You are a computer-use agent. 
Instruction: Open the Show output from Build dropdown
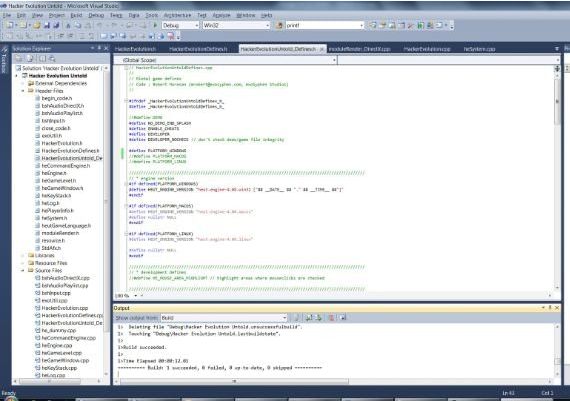224,318
